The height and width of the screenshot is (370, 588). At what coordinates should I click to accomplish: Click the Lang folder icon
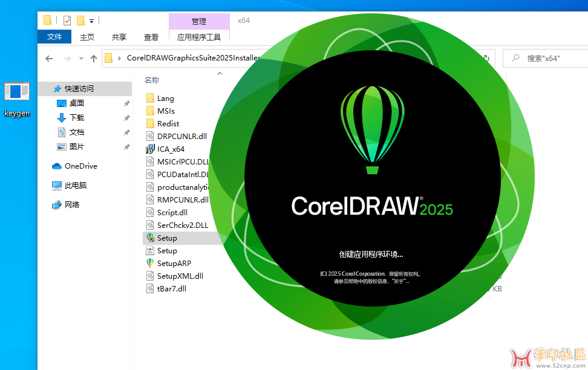coord(150,98)
